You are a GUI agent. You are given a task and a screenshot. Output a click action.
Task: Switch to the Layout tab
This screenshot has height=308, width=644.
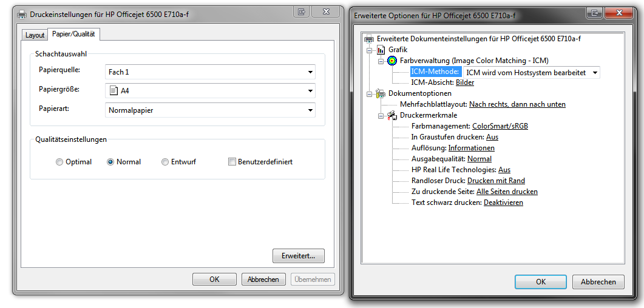click(x=35, y=35)
